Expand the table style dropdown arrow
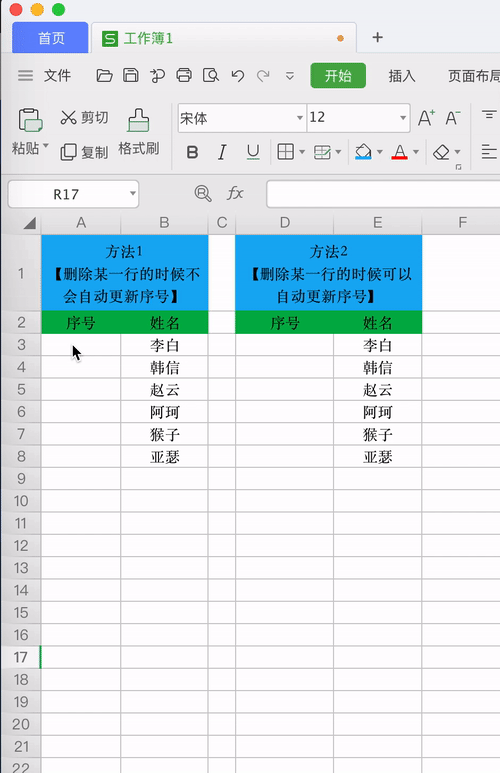The image size is (500, 773). tap(338, 152)
